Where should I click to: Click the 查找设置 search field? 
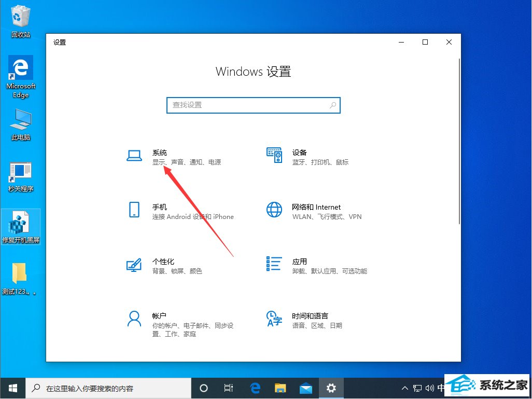(254, 105)
